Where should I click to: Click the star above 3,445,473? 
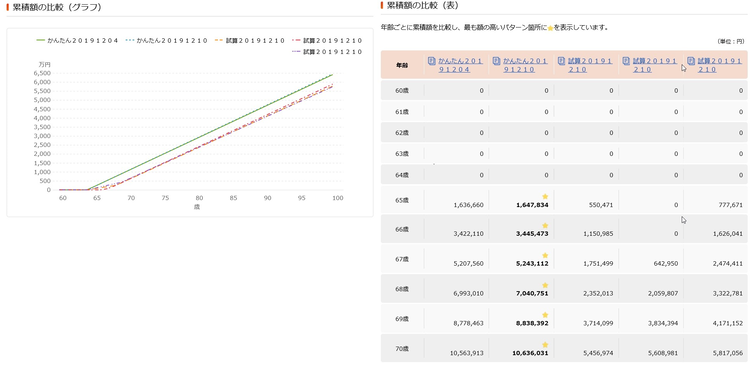(545, 226)
